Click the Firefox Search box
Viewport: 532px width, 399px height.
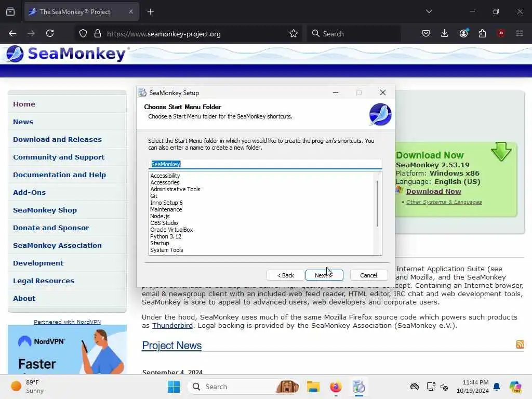click(354, 34)
